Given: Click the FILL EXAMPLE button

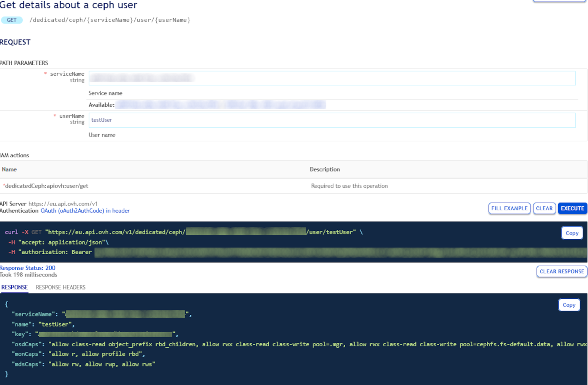Looking at the screenshot, I should click(509, 208).
